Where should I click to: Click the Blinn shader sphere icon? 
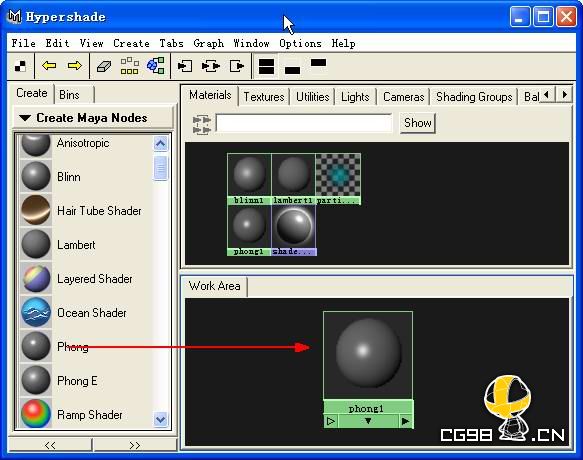pos(36,176)
